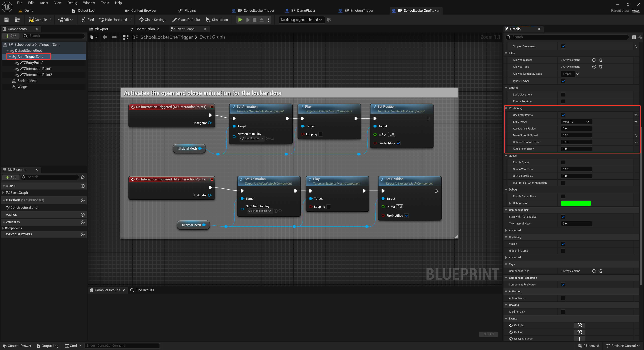The width and height of the screenshot is (644, 350).
Task: Open play options three-dot menu
Action: [269, 20]
